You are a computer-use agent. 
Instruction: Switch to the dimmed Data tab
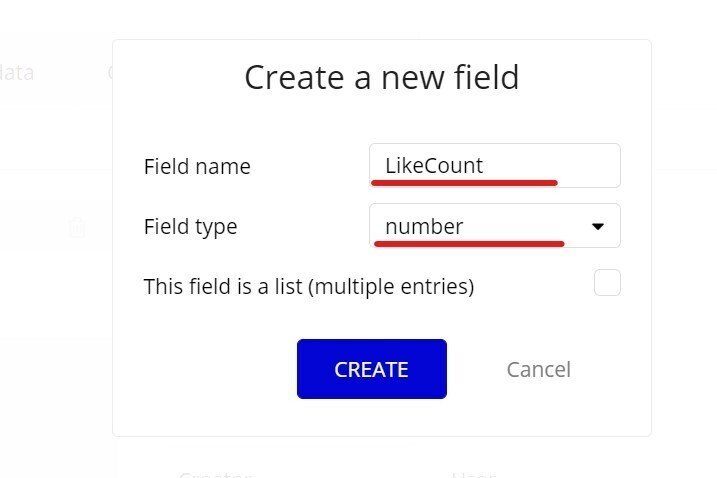[17, 73]
